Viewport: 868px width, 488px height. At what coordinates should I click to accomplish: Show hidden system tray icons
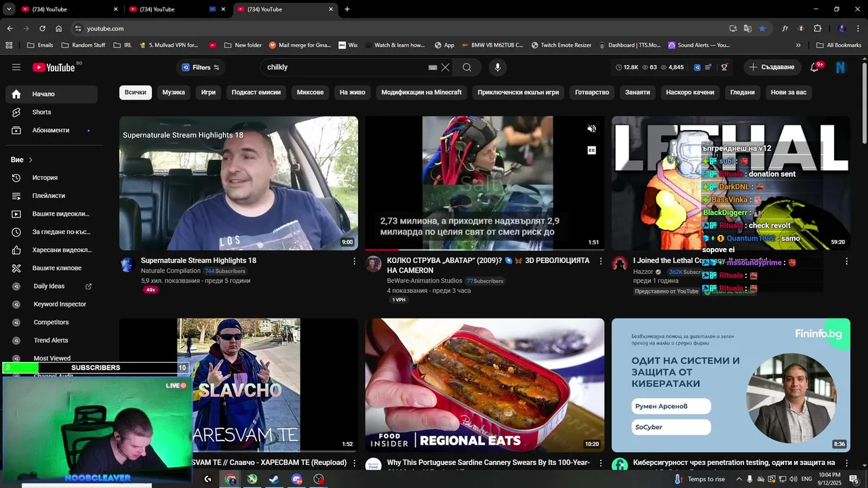[739, 479]
